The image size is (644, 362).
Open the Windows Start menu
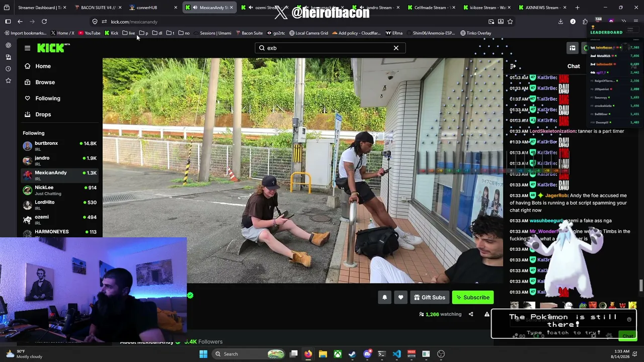coord(203,354)
